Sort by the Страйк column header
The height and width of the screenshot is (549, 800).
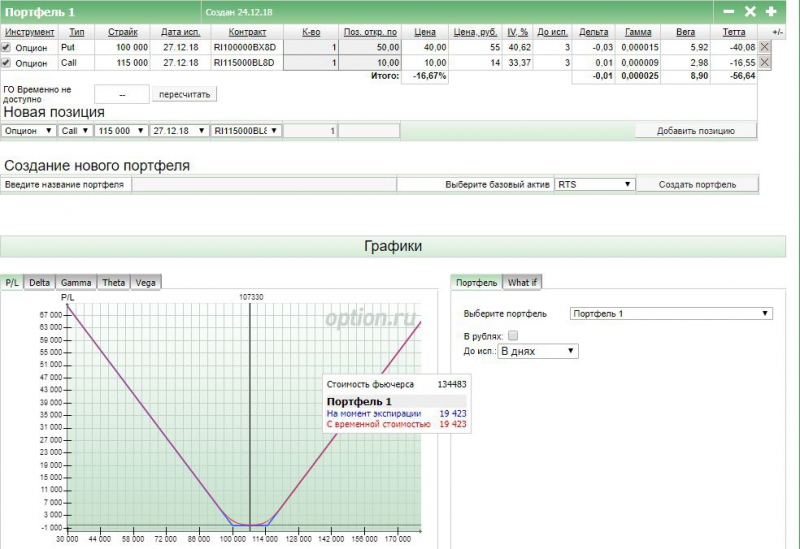(122, 32)
